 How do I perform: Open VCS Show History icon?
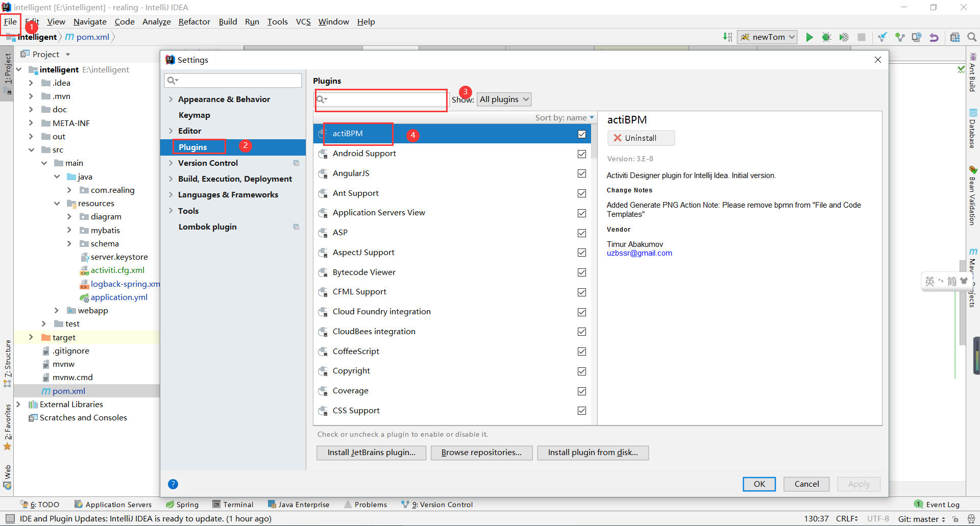click(917, 37)
